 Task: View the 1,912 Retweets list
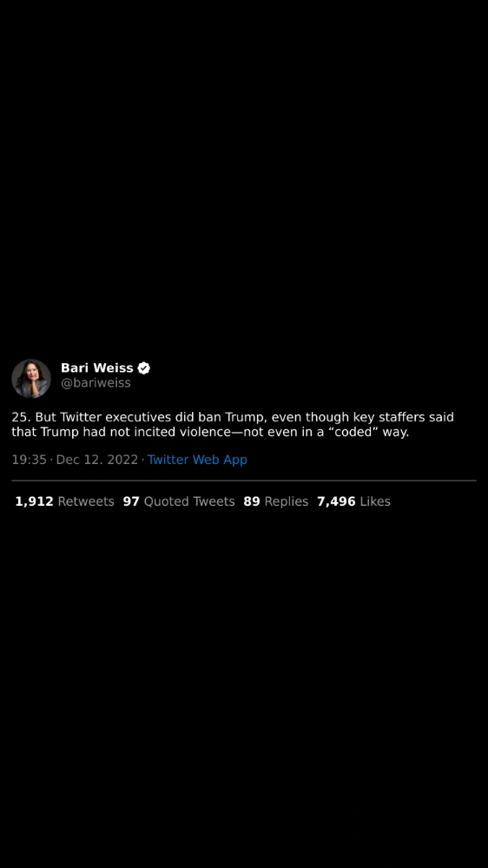point(64,501)
